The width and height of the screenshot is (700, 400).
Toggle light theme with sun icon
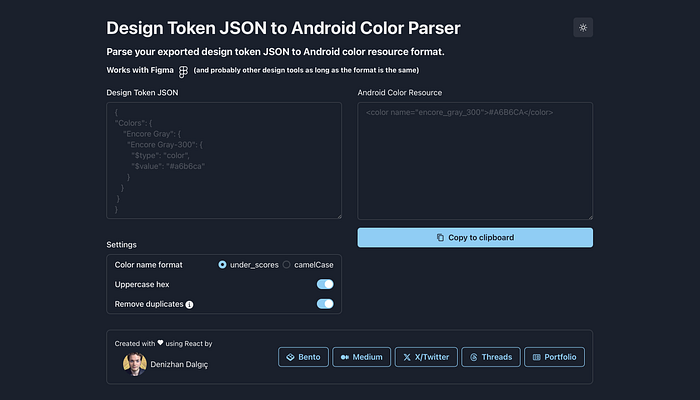coord(583,28)
